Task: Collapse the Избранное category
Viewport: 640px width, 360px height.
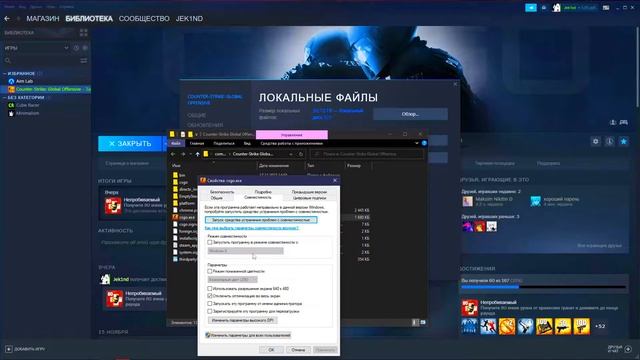Action: [5, 73]
